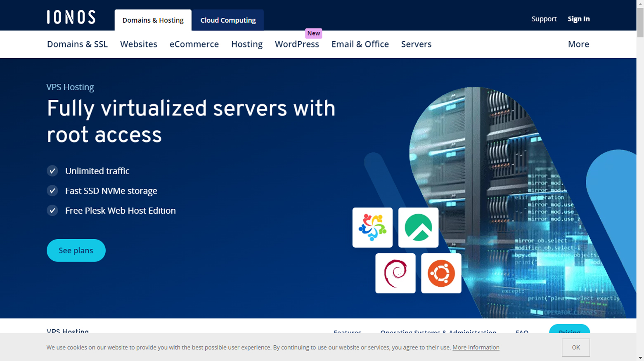The width and height of the screenshot is (644, 361).
Task: Open the Support link
Action: click(x=544, y=19)
